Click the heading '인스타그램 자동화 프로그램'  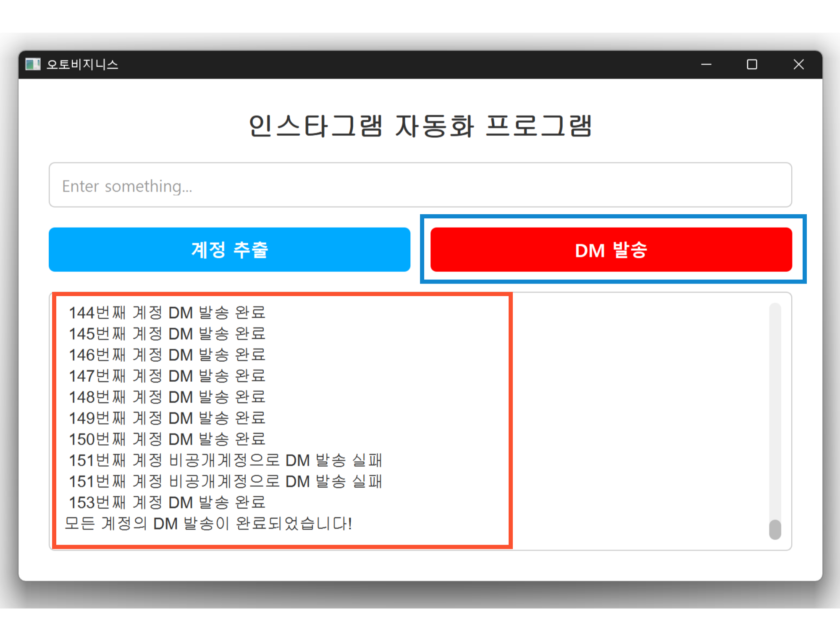[420, 126]
